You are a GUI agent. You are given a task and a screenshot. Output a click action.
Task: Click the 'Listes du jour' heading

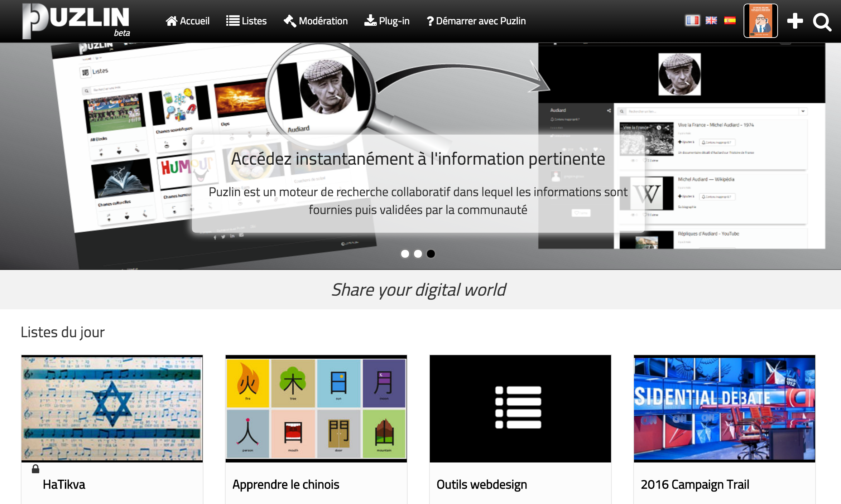coord(63,332)
